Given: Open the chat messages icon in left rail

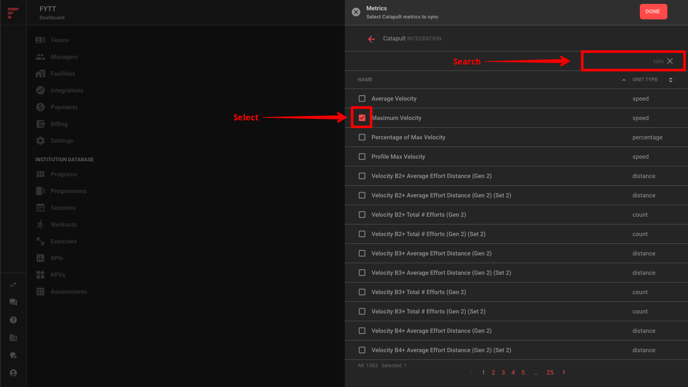Looking at the screenshot, I should (x=13, y=302).
